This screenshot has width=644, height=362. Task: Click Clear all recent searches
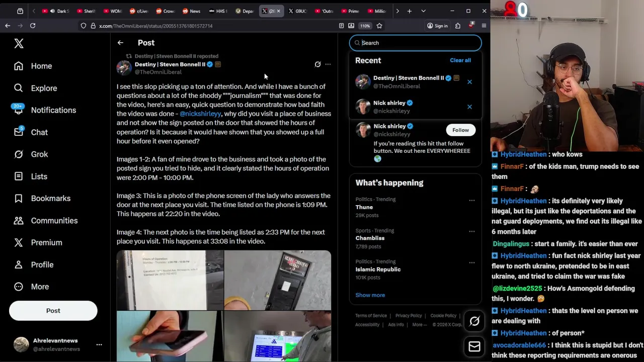pyautogui.click(x=460, y=60)
